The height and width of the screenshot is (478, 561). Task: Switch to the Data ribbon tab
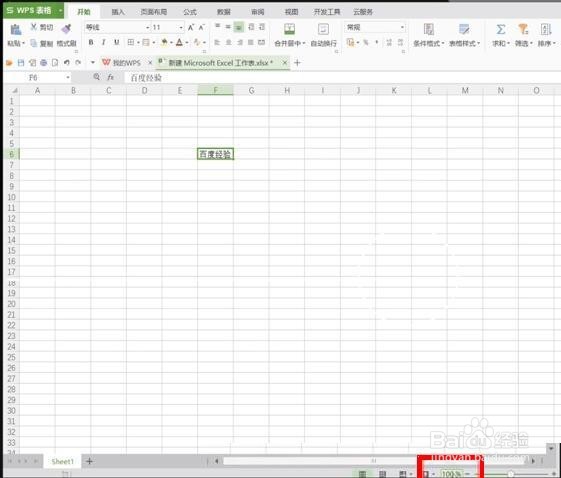point(224,12)
